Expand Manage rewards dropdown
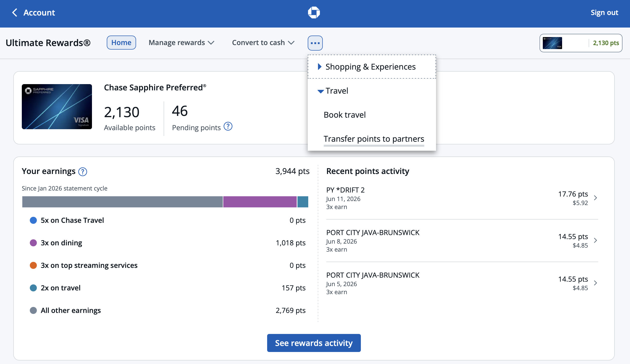The image size is (630, 364). (x=181, y=43)
